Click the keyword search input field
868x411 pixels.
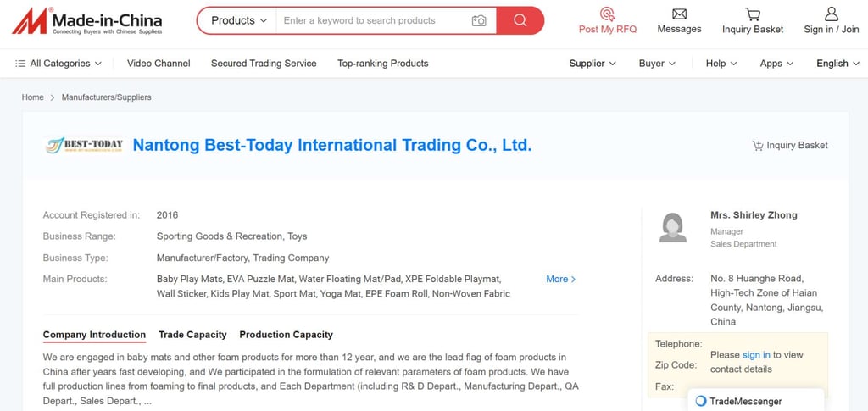[x=374, y=21]
